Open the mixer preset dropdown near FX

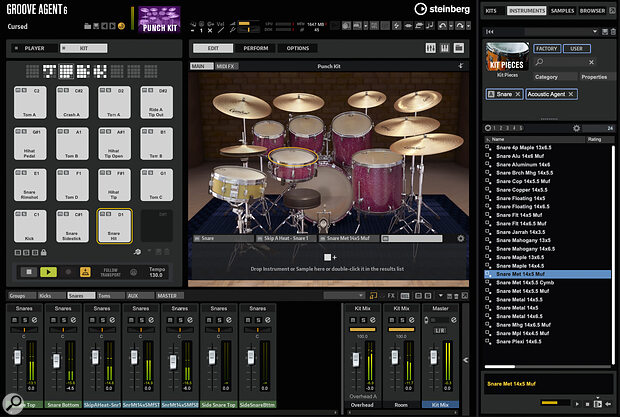click(344, 296)
